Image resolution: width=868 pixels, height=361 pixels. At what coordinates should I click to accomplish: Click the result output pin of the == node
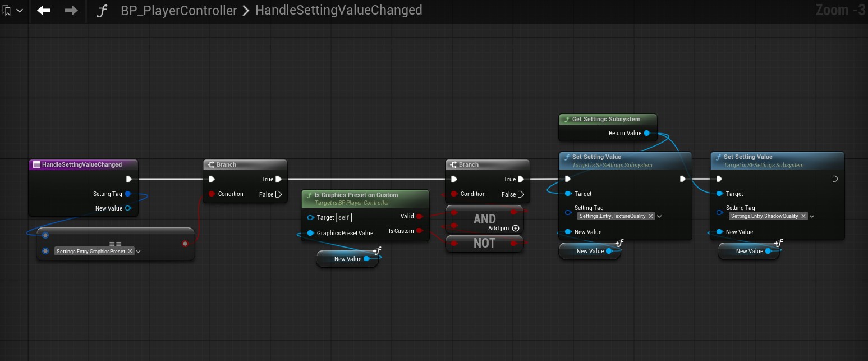[x=186, y=244]
